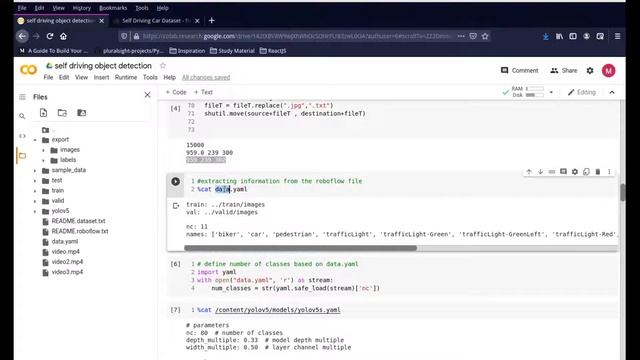
Task: Close the Files panel
Action: [x=147, y=95]
